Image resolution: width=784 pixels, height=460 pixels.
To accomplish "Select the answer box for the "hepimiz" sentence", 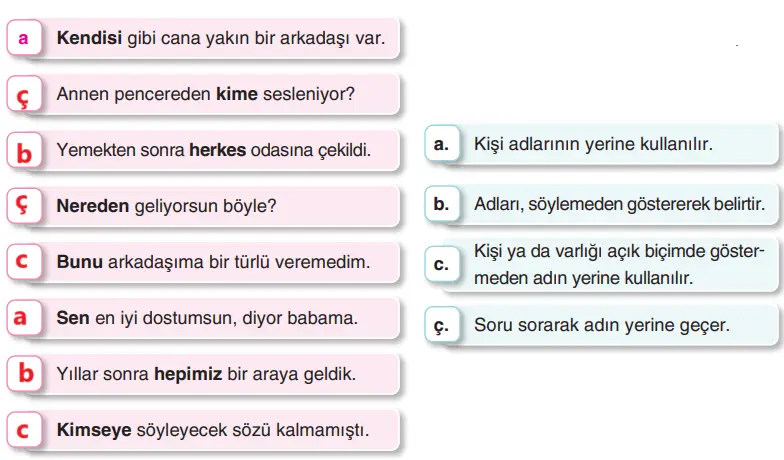I will [23, 374].
